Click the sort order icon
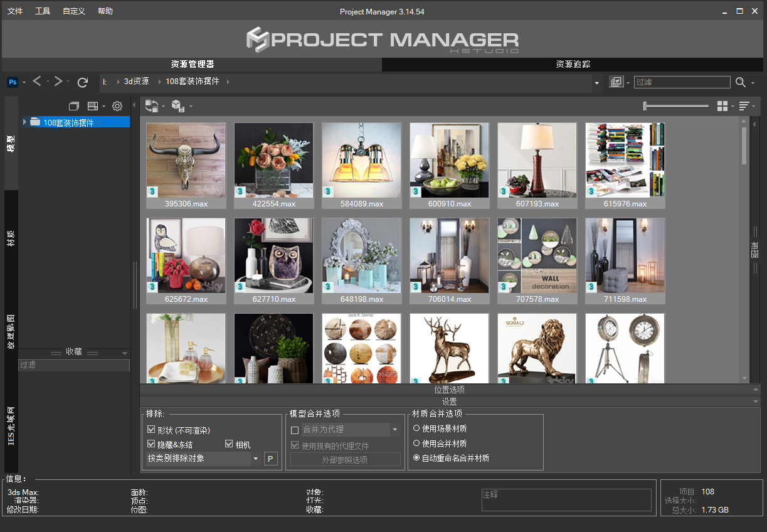The height and width of the screenshot is (532, 767). pos(744,106)
